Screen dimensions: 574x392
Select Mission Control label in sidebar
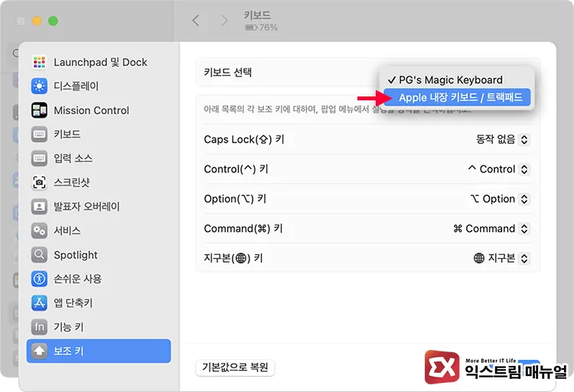[x=92, y=110]
